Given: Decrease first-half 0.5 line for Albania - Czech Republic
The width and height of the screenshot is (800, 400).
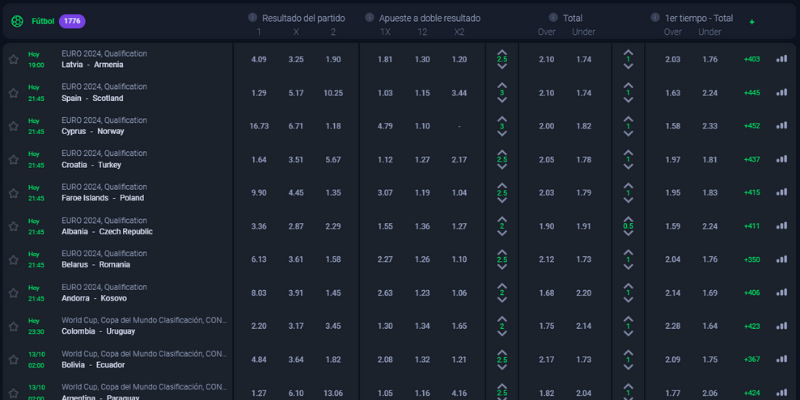Looking at the screenshot, I should [628, 233].
